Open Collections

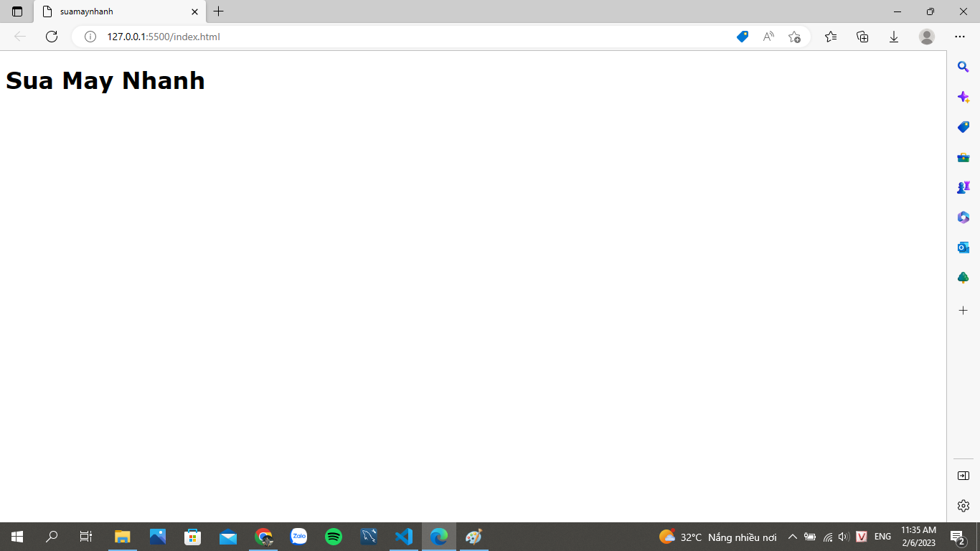[x=862, y=37]
